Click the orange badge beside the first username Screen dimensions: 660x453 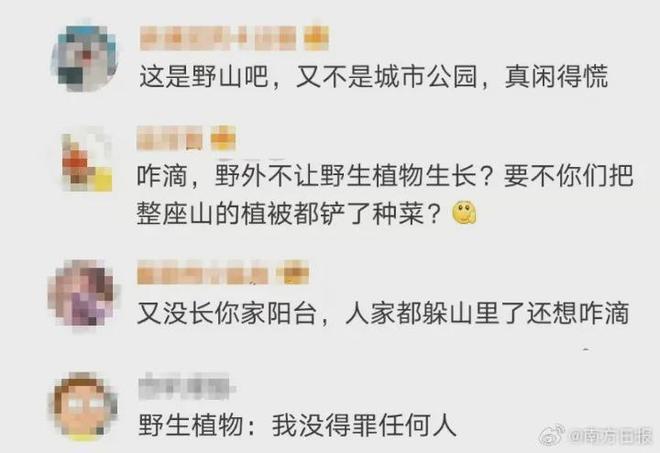point(316,38)
